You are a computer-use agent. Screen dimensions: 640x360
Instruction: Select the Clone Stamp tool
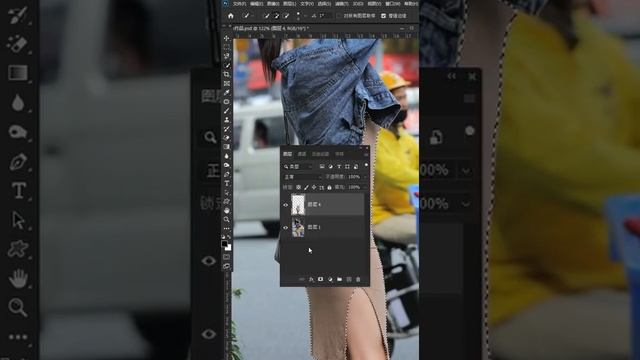(x=227, y=120)
